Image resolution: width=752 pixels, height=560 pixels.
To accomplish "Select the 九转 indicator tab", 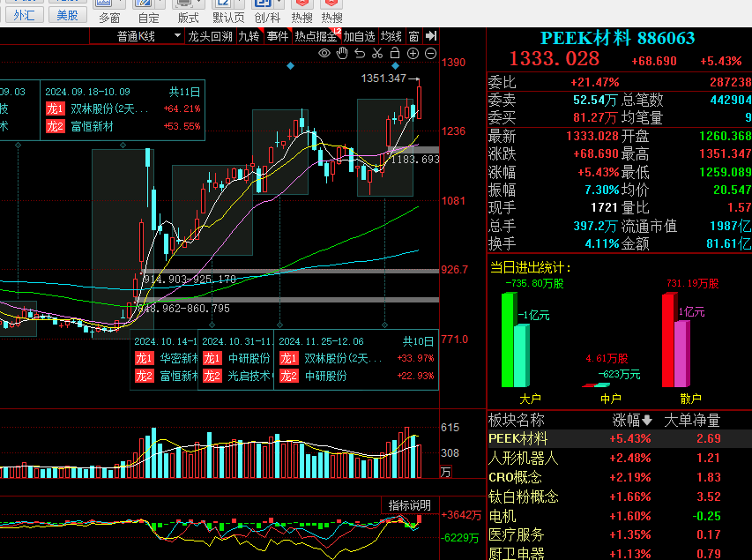I will click(249, 36).
